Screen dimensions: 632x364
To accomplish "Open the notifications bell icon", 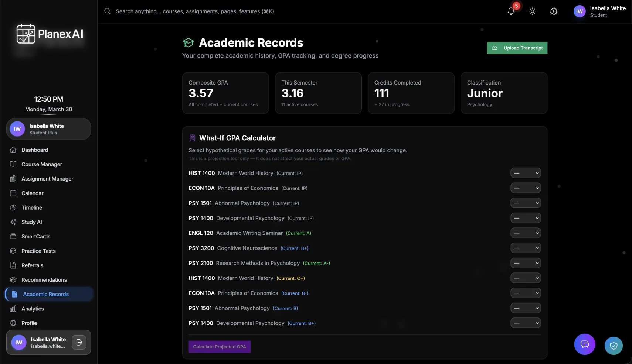I will [x=511, y=11].
